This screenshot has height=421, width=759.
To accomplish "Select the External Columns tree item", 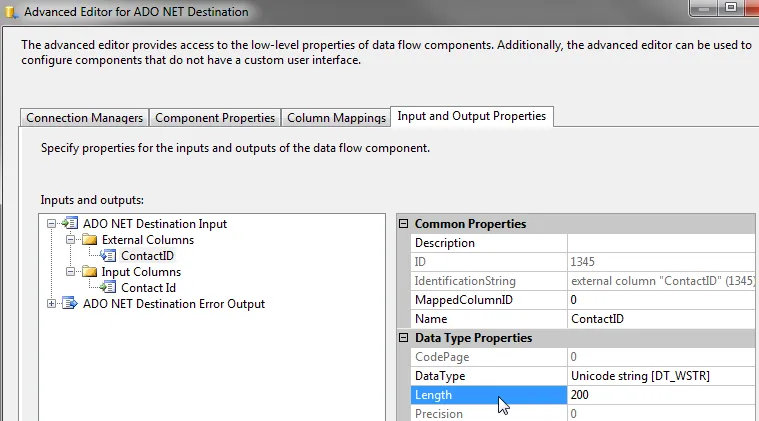I will pyautogui.click(x=148, y=240).
